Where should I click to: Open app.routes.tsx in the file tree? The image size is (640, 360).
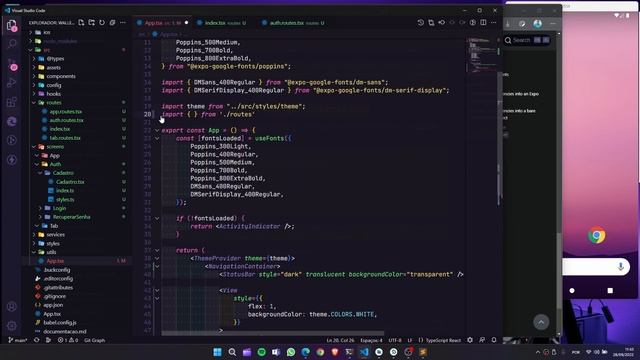66,111
